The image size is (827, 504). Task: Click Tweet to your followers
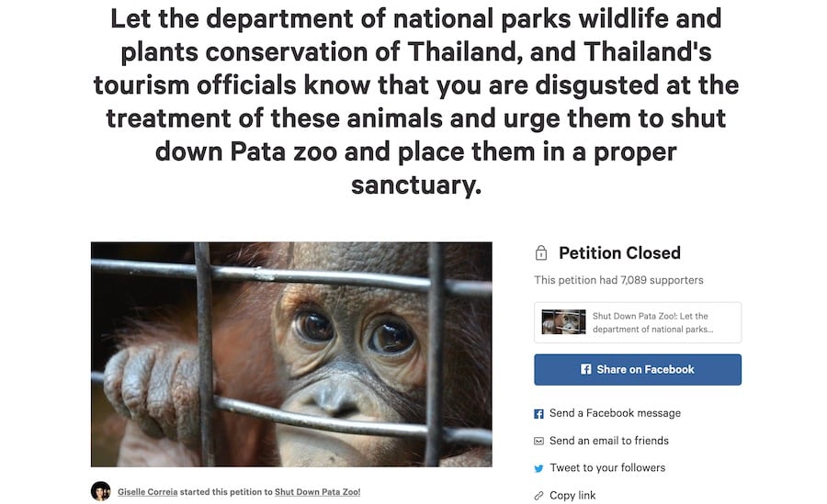tap(607, 468)
